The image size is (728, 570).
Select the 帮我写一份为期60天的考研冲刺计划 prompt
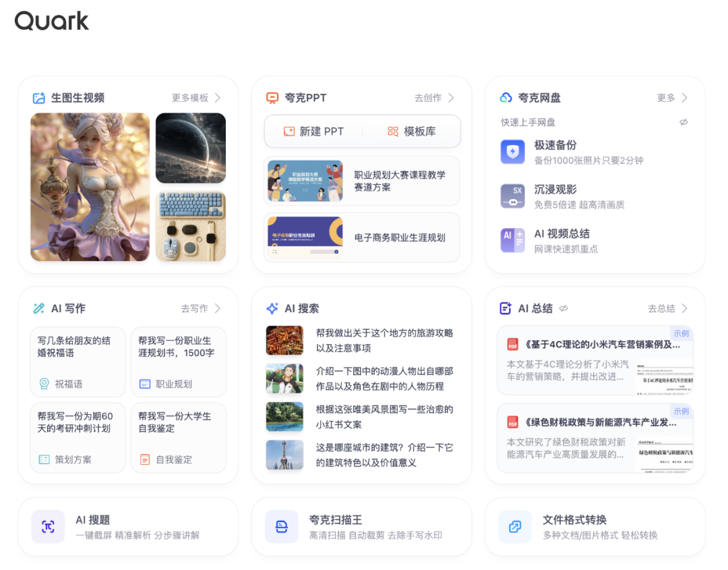point(78,438)
